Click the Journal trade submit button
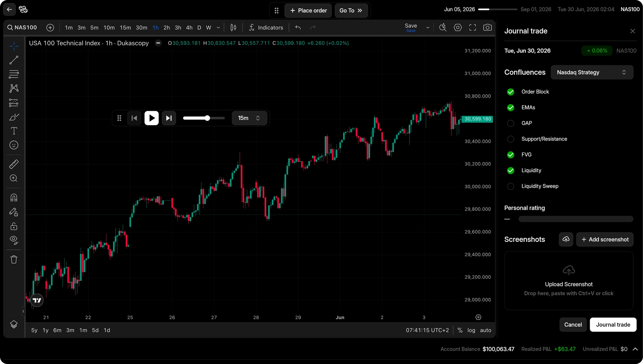The height and width of the screenshot is (364, 643). (613, 325)
